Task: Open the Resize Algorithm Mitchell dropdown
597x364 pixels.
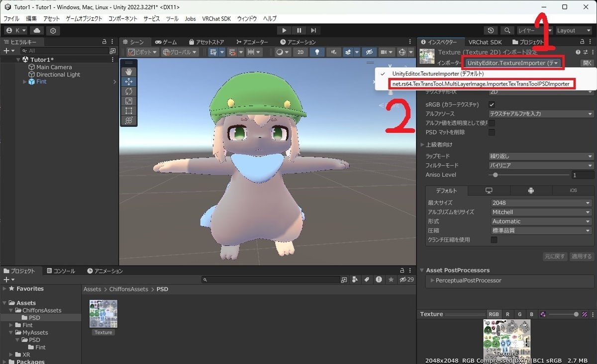Action: click(542, 212)
